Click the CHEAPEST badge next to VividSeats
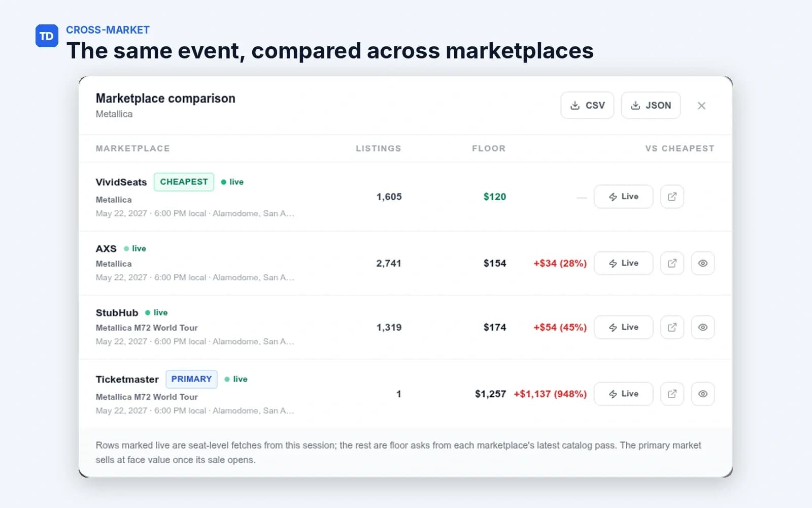 (x=184, y=182)
